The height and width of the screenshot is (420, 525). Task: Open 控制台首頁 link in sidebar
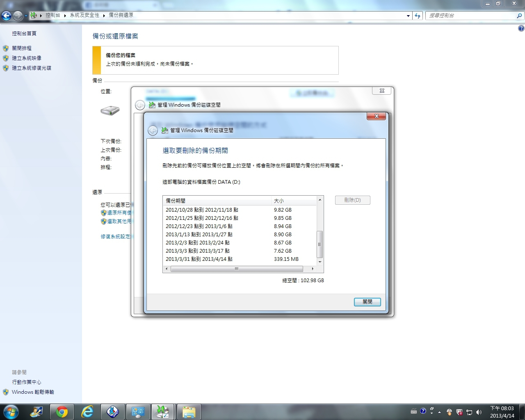pos(24,34)
